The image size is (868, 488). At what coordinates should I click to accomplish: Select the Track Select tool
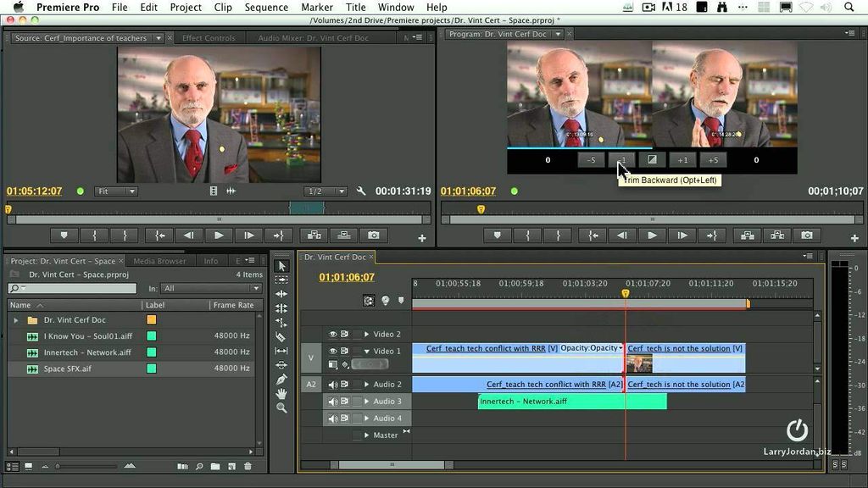(281, 280)
